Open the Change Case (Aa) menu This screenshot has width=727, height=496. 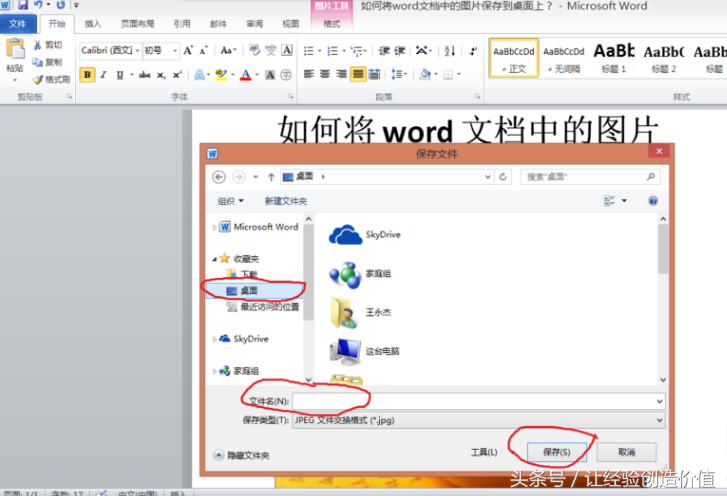pos(228,50)
